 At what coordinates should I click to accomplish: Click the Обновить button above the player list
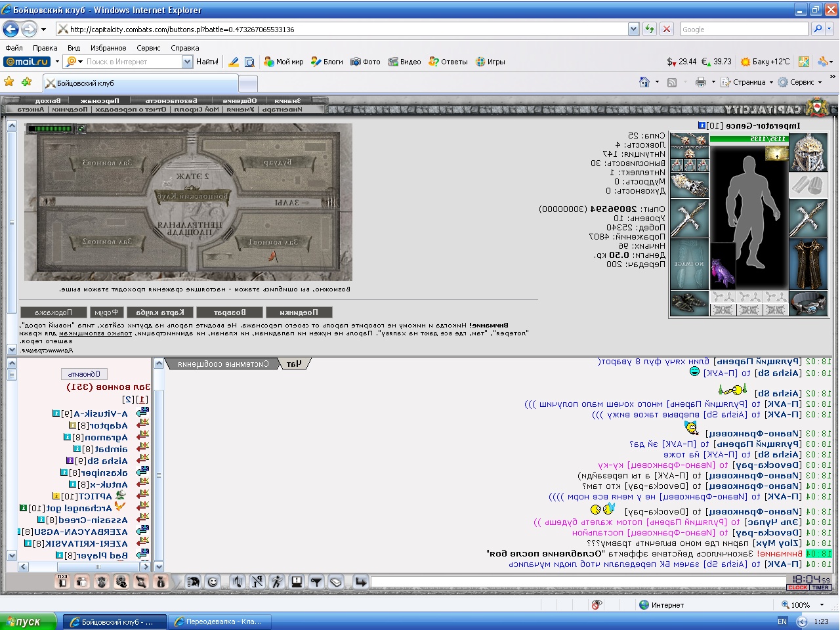point(84,374)
